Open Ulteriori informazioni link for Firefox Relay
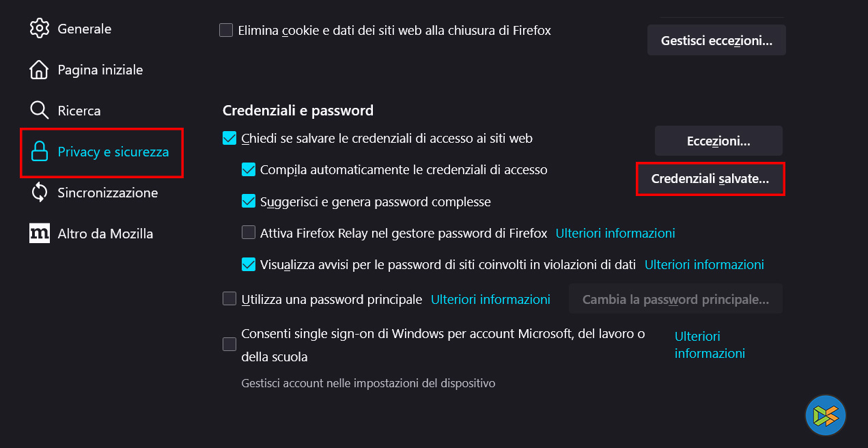The image size is (868, 448). 615,233
